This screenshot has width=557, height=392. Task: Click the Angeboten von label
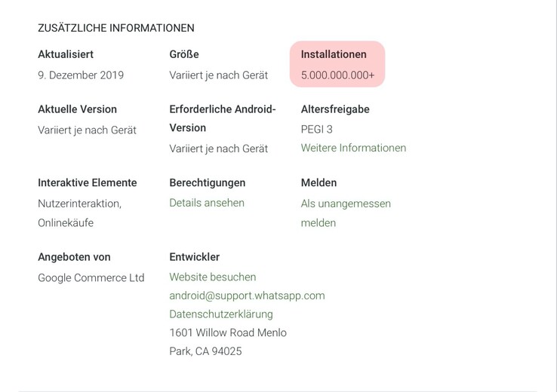[74, 257]
